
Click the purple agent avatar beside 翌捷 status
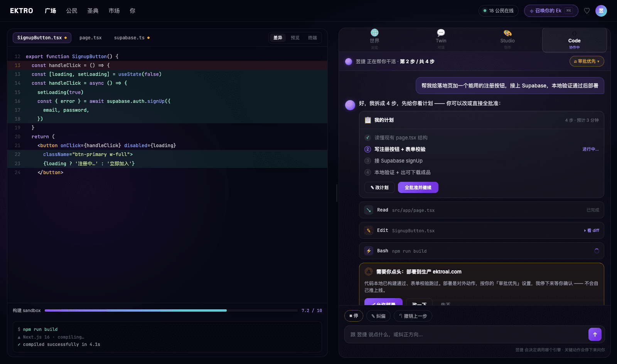coord(349,61)
